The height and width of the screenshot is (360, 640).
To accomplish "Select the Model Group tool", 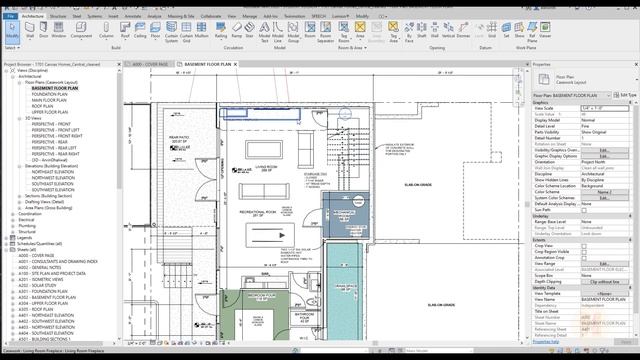I will click(293, 33).
